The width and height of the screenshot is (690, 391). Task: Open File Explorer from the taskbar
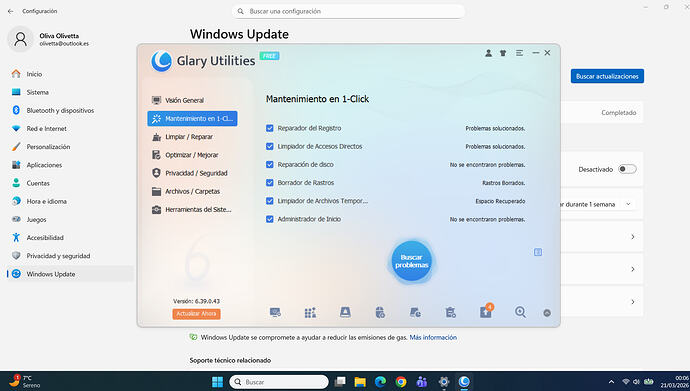[x=360, y=382]
